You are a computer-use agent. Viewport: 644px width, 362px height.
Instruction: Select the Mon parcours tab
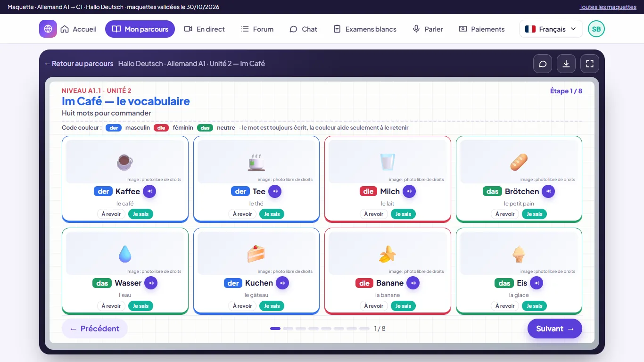click(140, 29)
